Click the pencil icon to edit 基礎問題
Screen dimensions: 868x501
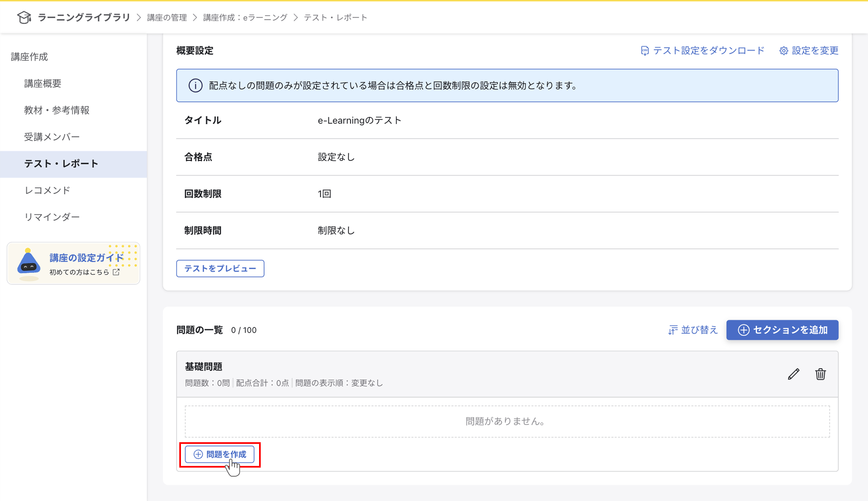[793, 374]
